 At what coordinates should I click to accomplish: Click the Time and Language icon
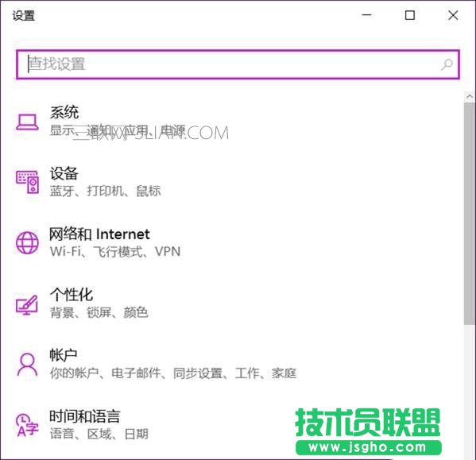coord(27,425)
